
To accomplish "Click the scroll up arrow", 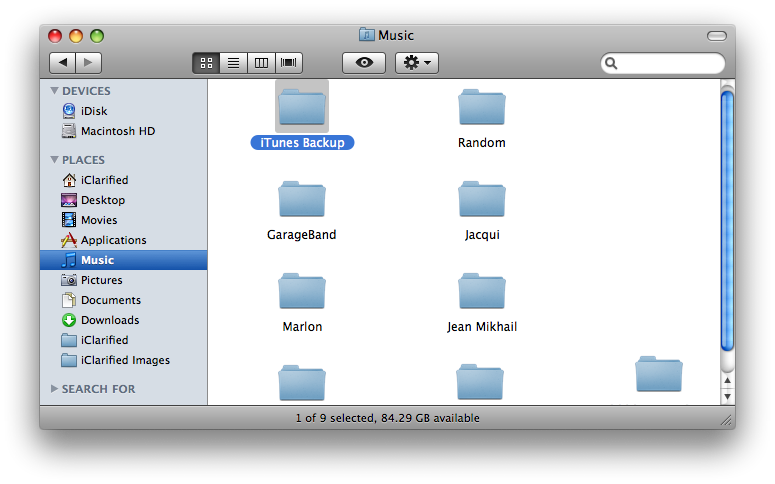I will (727, 381).
